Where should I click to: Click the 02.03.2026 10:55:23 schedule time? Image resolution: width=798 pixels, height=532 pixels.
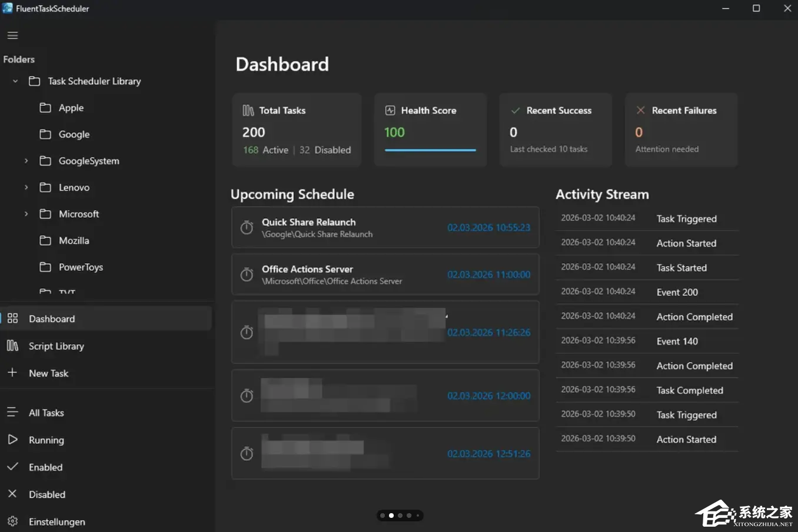click(x=488, y=227)
